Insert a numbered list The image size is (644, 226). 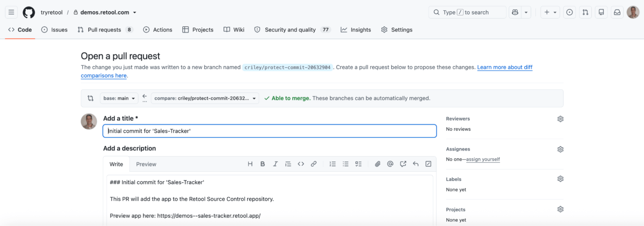pyautogui.click(x=333, y=164)
